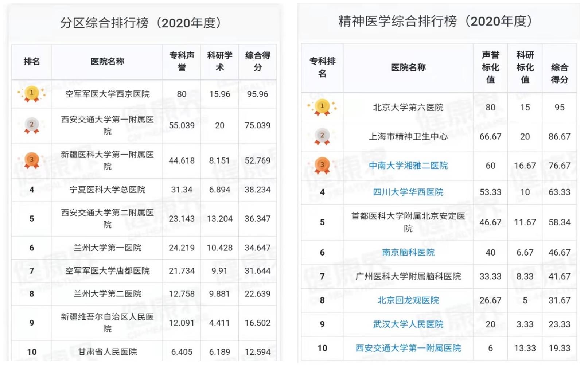The width and height of the screenshot is (588, 366).
Task: Click the 科研学术 column header
Action: coord(220,62)
